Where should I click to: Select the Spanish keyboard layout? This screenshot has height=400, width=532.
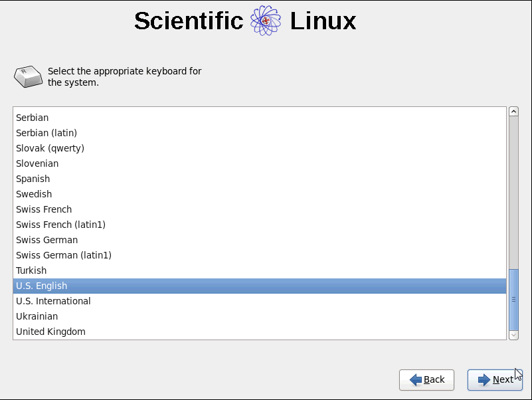260,179
